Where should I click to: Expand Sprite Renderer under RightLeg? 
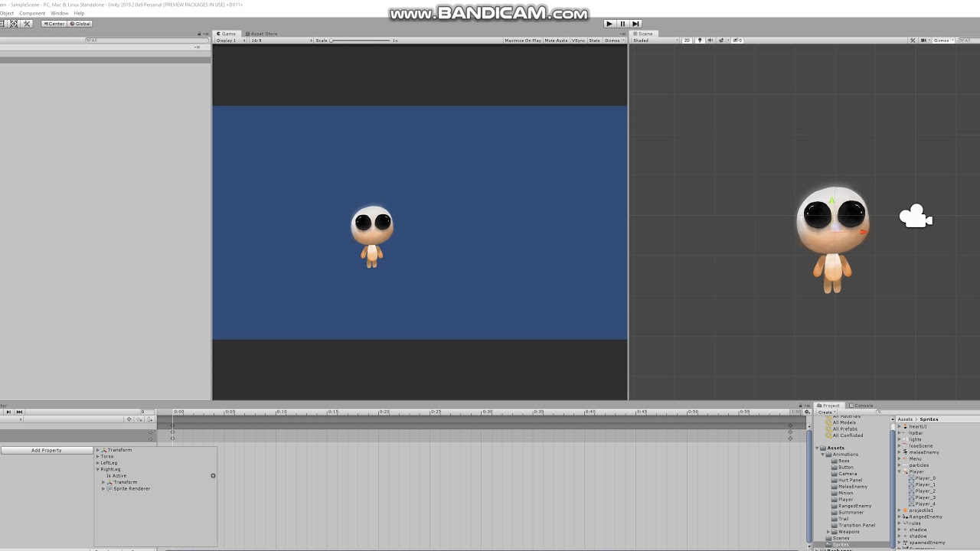click(103, 488)
